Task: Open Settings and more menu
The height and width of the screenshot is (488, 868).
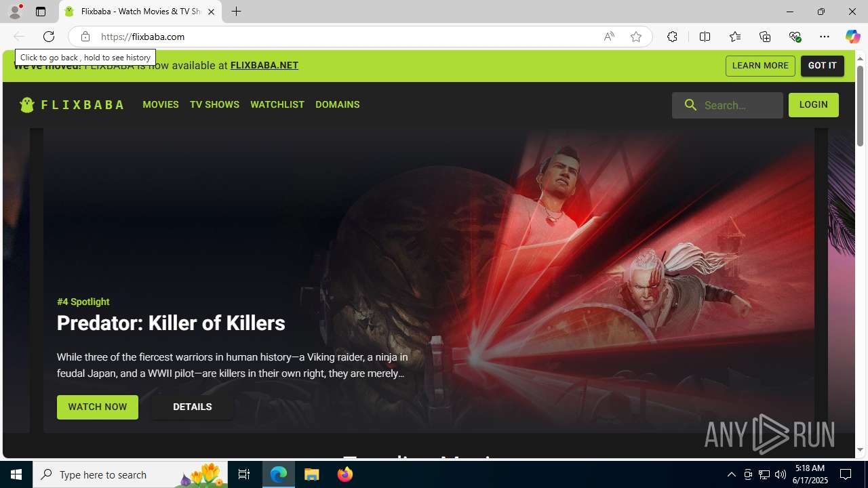Action: (825, 37)
